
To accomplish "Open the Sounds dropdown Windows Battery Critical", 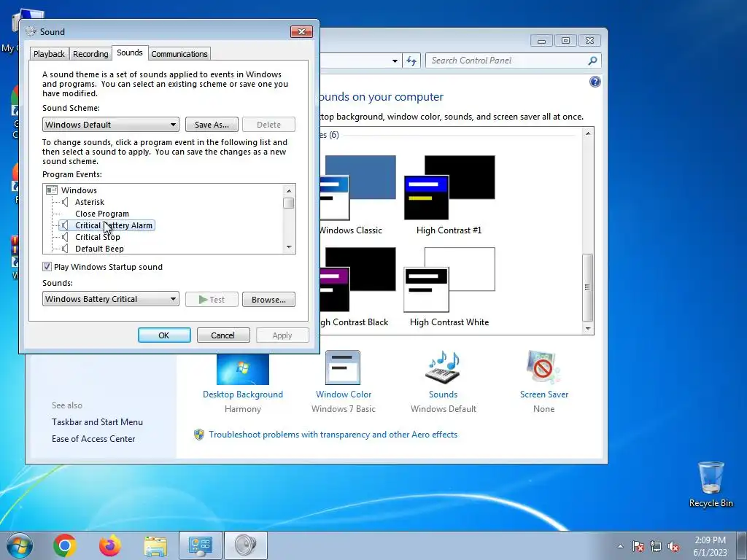I will (111, 299).
